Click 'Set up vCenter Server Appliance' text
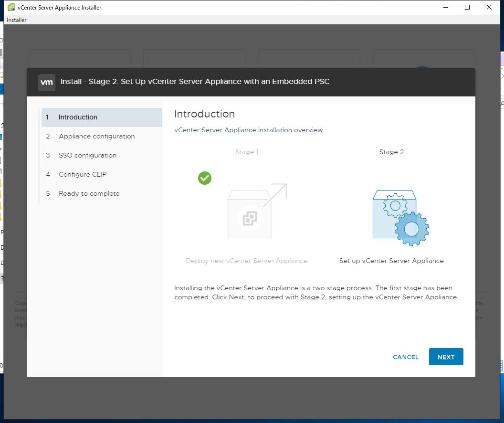This screenshot has height=423, width=504. click(x=391, y=261)
